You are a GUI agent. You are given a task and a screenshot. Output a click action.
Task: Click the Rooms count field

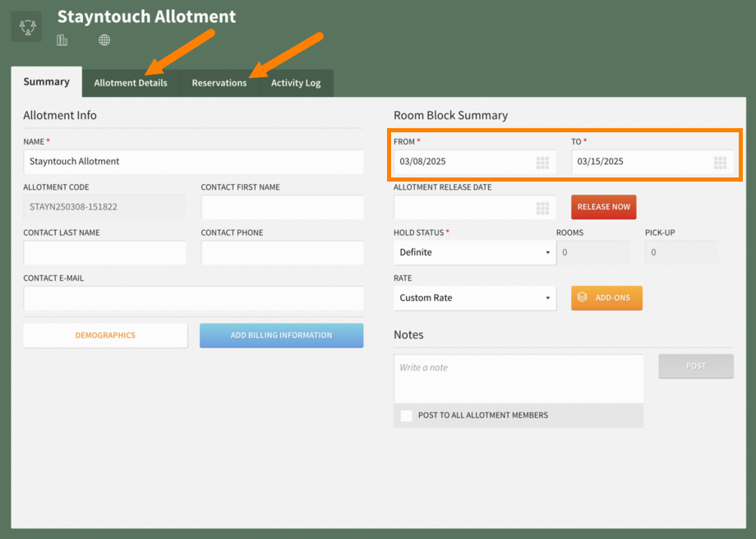[x=593, y=252]
